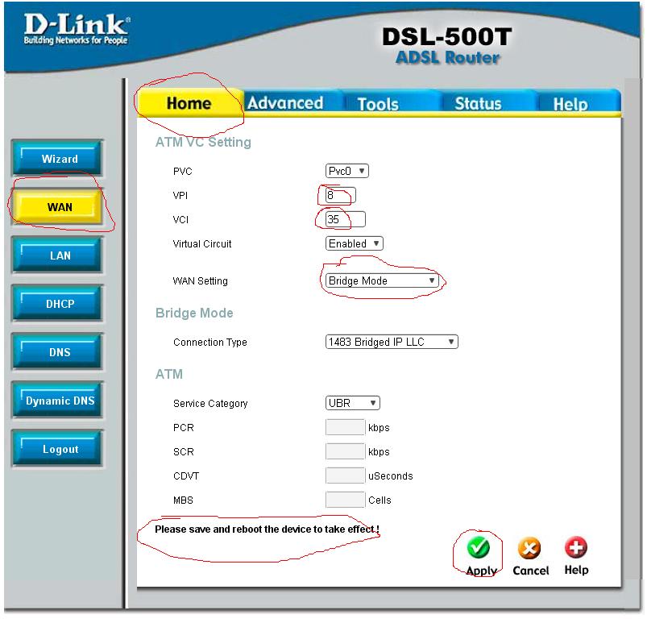
Task: Click the Wizard sidebar button
Action: coord(60,159)
